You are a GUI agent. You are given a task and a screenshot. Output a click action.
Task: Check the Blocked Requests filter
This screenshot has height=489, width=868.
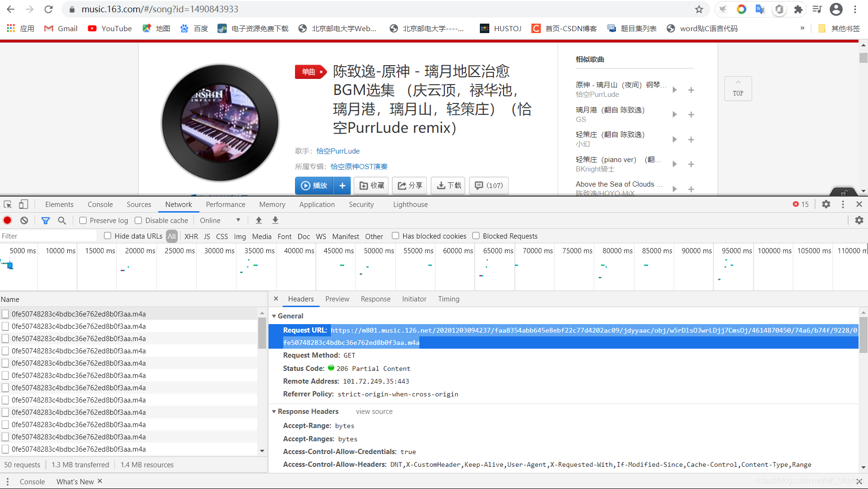coord(476,236)
